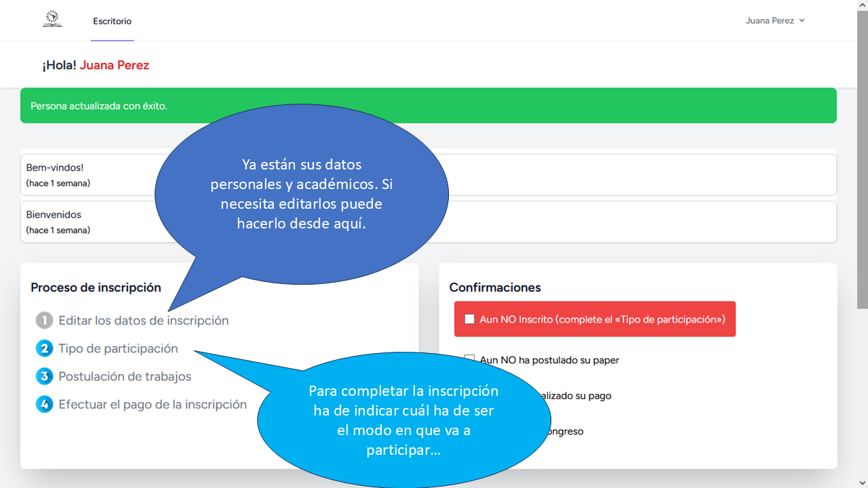The image size is (868, 488).
Task: Open the 'Tipo de participación' step link
Action: click(x=118, y=348)
